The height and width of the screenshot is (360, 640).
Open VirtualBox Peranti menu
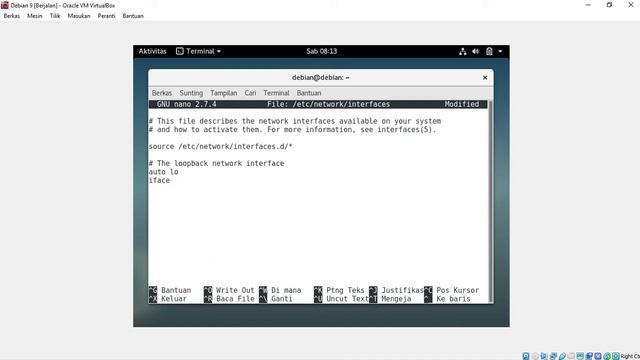click(x=107, y=16)
